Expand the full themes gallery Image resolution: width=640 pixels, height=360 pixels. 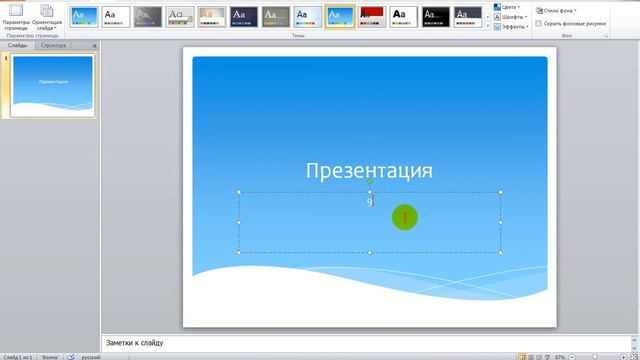point(488,26)
